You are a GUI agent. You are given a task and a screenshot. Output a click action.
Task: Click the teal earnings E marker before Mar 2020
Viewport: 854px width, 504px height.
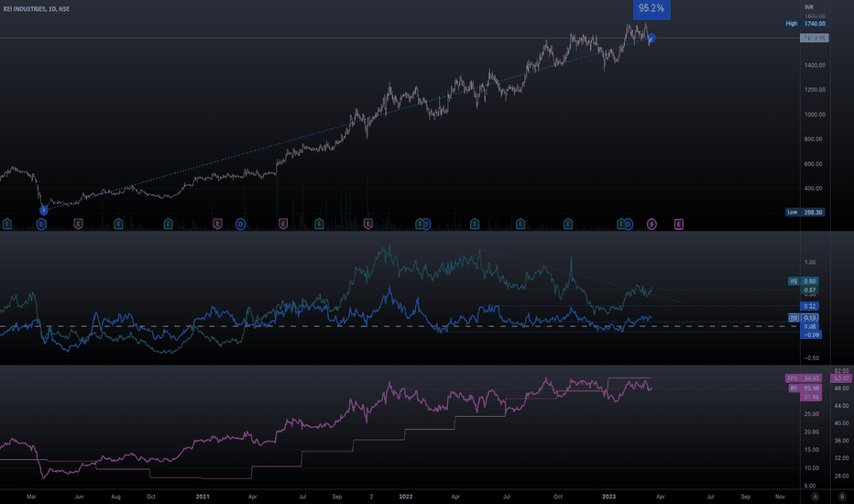pyautogui.click(x=7, y=224)
